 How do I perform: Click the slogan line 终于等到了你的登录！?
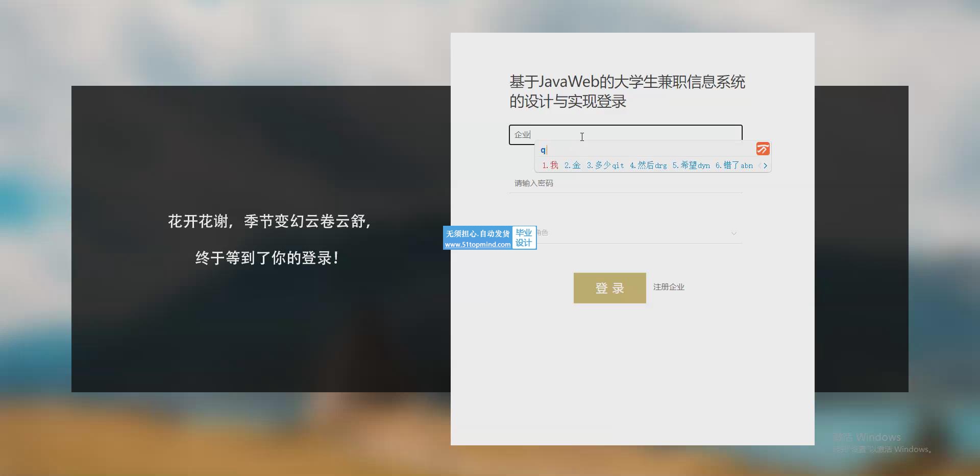pos(267,258)
